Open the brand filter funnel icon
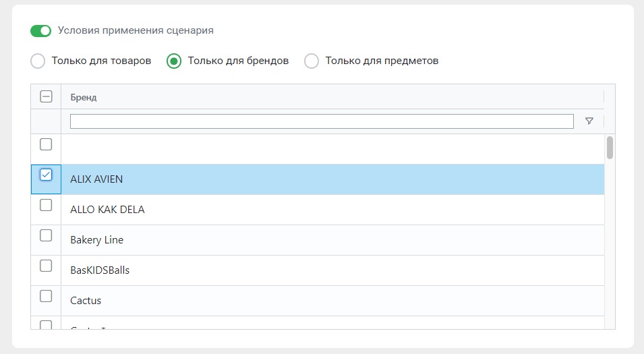The height and width of the screenshot is (354, 644). [x=589, y=121]
